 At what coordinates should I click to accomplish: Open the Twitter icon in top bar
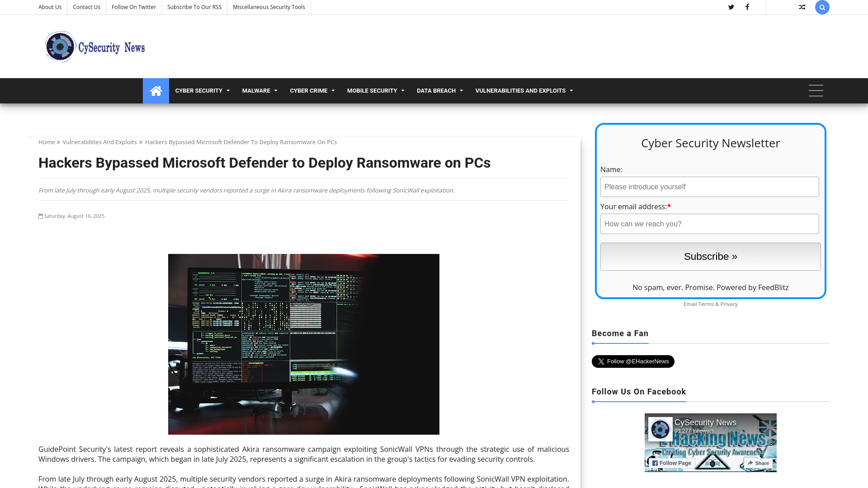(x=731, y=7)
